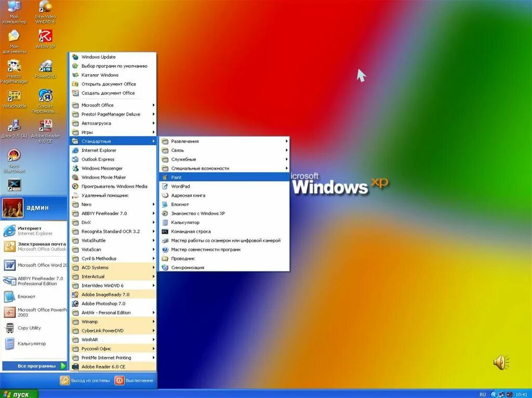
Task: Click the speaker icon on desktop
Action: (501, 362)
